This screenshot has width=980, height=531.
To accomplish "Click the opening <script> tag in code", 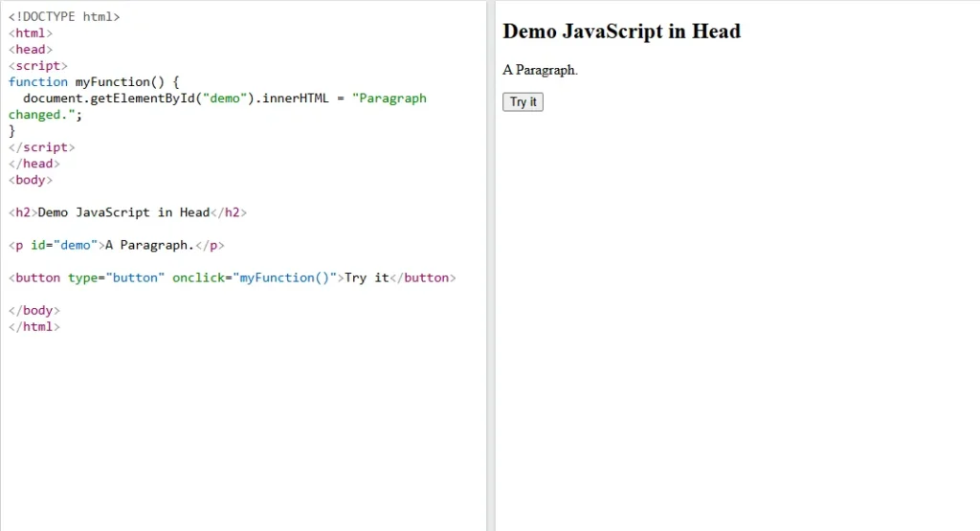I will (37, 66).
